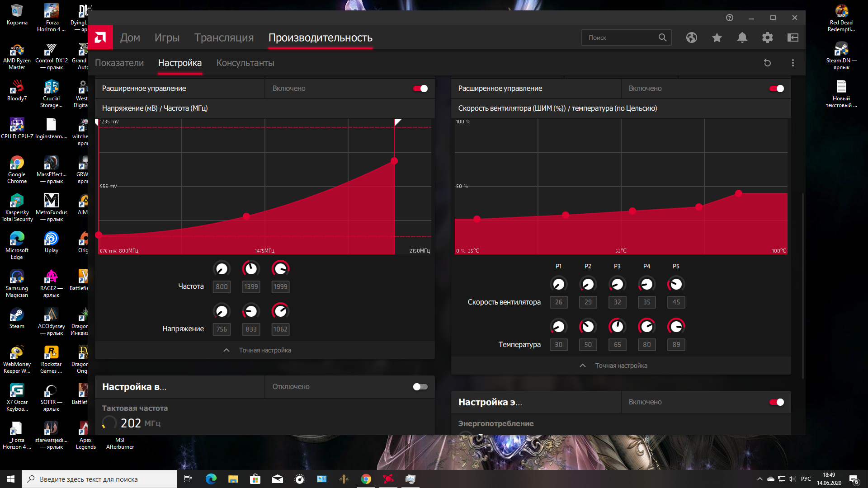Open settings gear icon
Viewport: 868px width, 488px height.
click(x=767, y=38)
